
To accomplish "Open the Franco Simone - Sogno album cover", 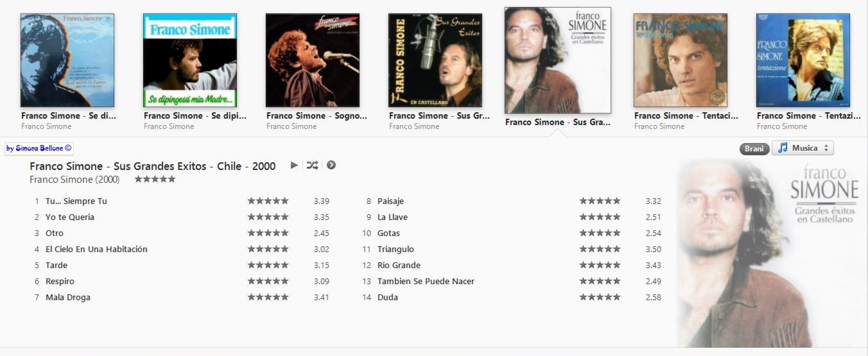I will pos(313,60).
